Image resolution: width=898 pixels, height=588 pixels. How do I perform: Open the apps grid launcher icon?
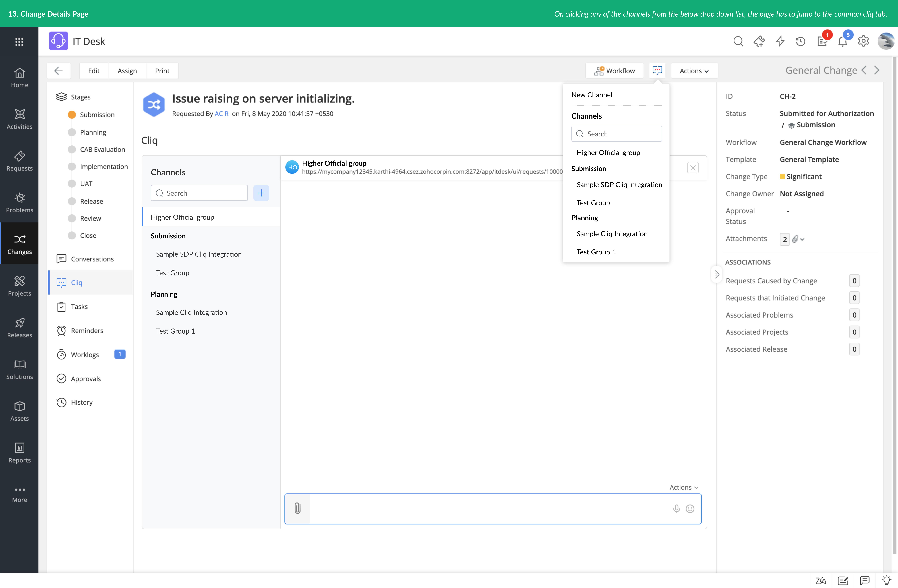coord(19,42)
